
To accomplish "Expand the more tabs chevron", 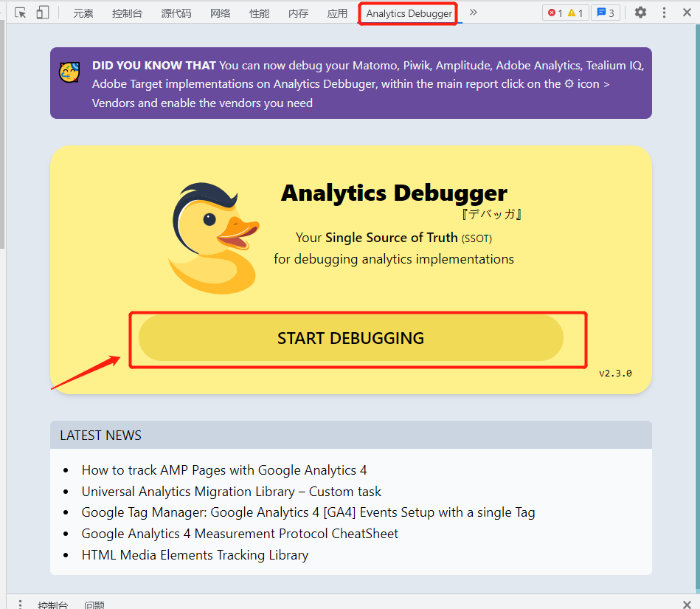I will [x=474, y=13].
